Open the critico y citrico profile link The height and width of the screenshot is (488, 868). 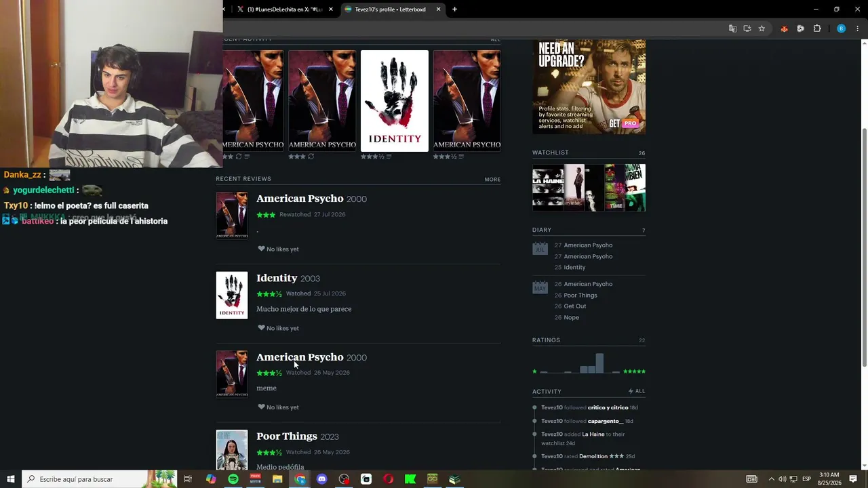point(608,407)
